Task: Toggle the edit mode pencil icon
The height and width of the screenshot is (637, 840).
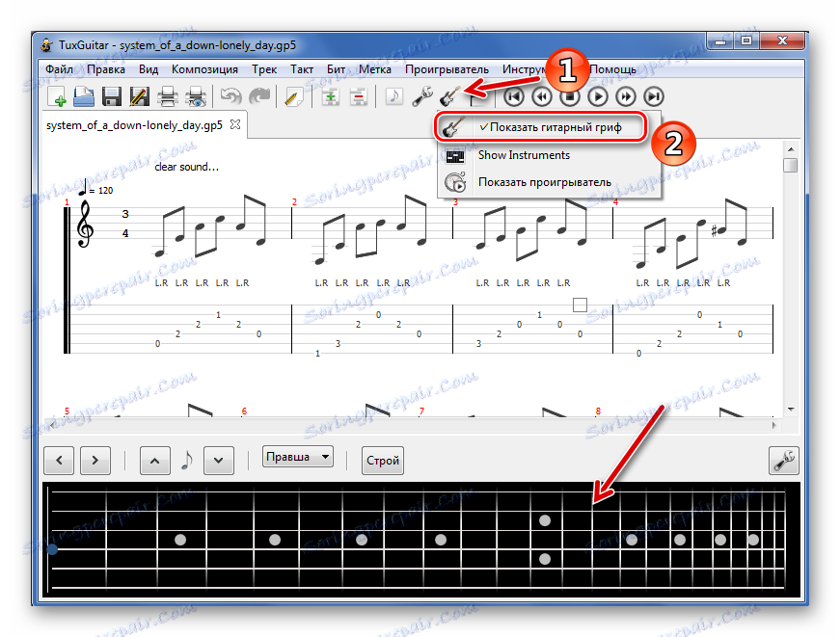Action: [293, 97]
